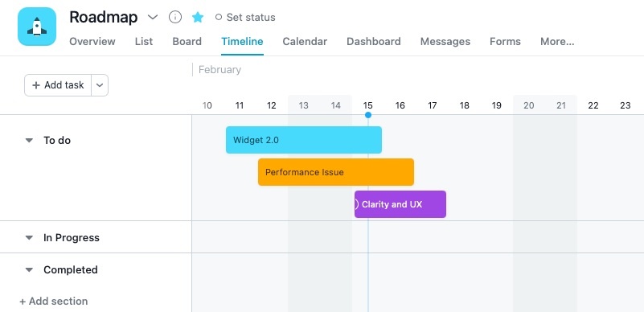
Task: Collapse the Completed section
Action: [29, 269]
